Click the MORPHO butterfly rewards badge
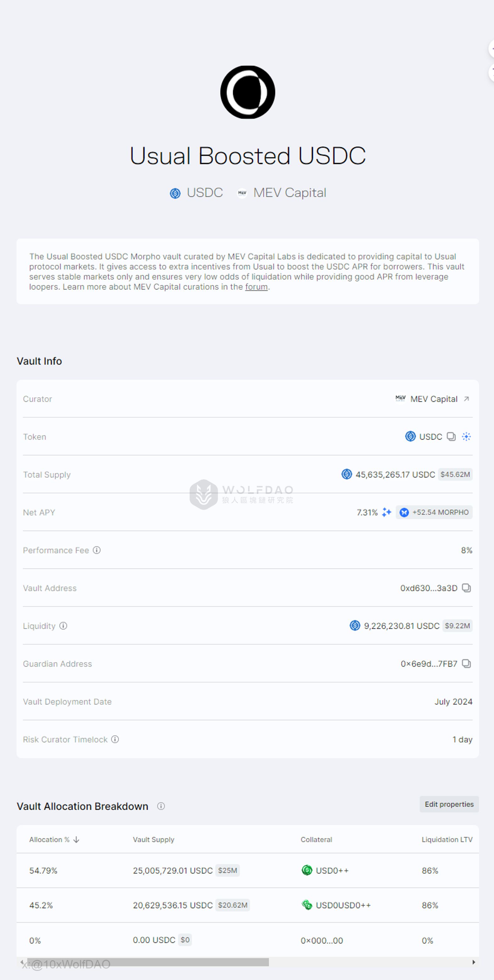494x980 pixels. point(434,512)
